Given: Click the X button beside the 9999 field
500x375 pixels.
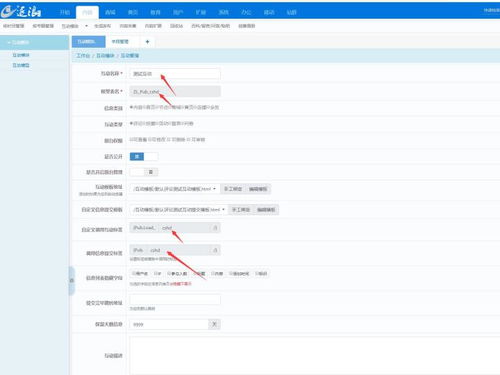Looking at the screenshot, I should [214, 324].
